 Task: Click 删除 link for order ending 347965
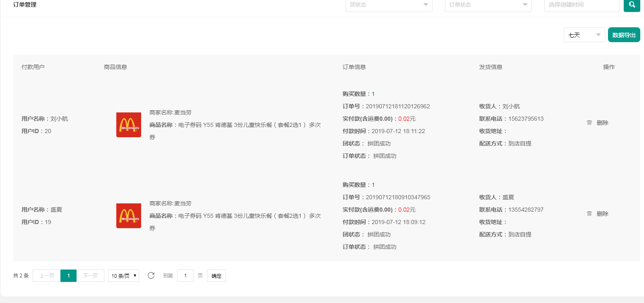[602, 214]
